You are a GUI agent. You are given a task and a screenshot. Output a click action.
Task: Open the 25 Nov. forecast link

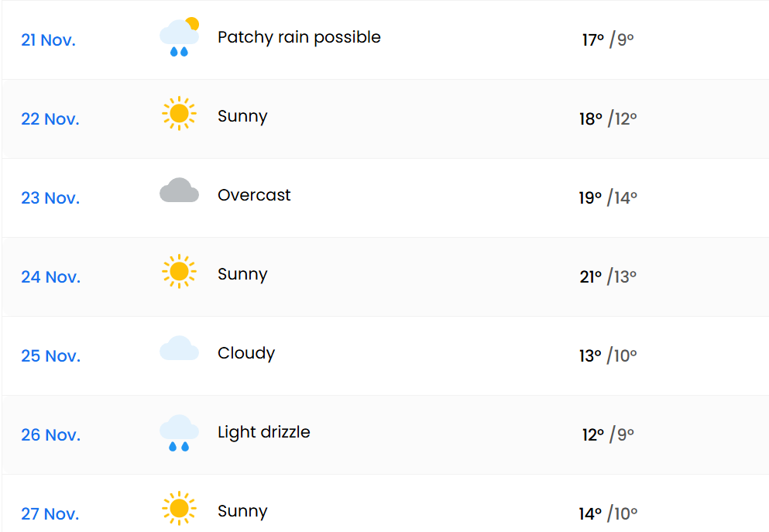point(50,356)
